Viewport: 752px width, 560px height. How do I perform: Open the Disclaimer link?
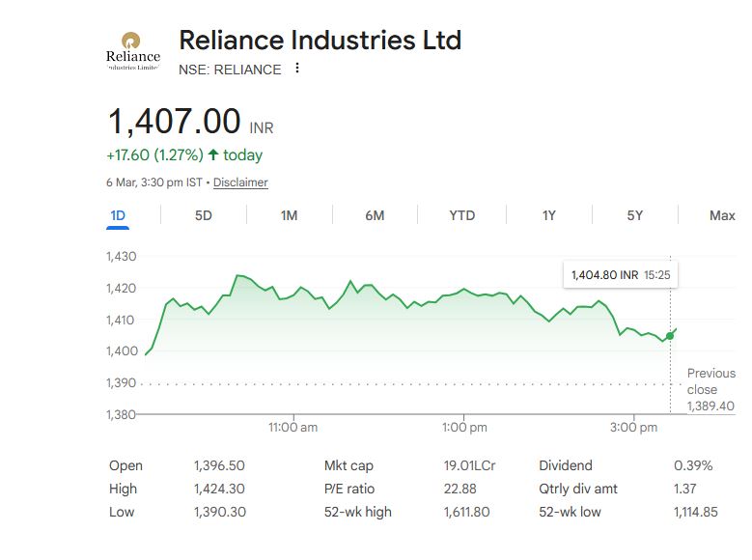240,182
